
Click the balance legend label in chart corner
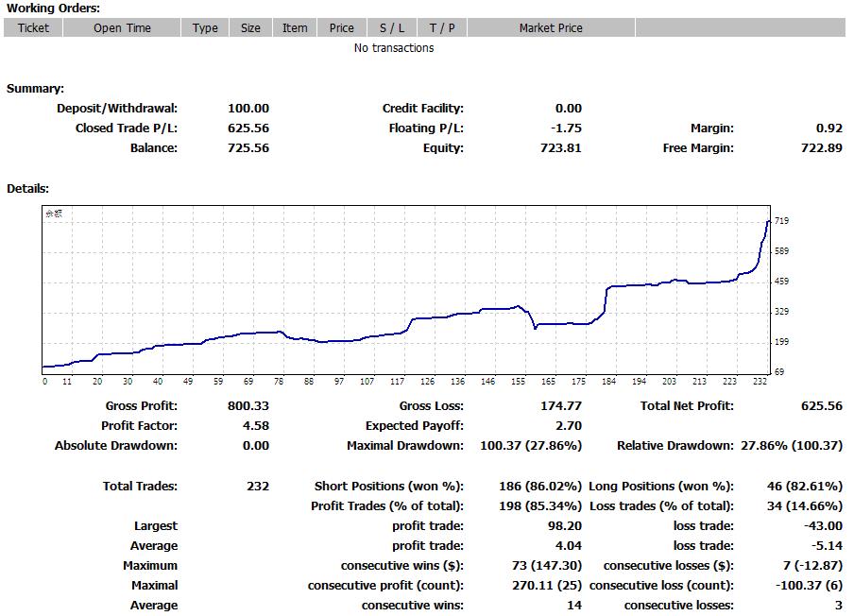pos(54,214)
